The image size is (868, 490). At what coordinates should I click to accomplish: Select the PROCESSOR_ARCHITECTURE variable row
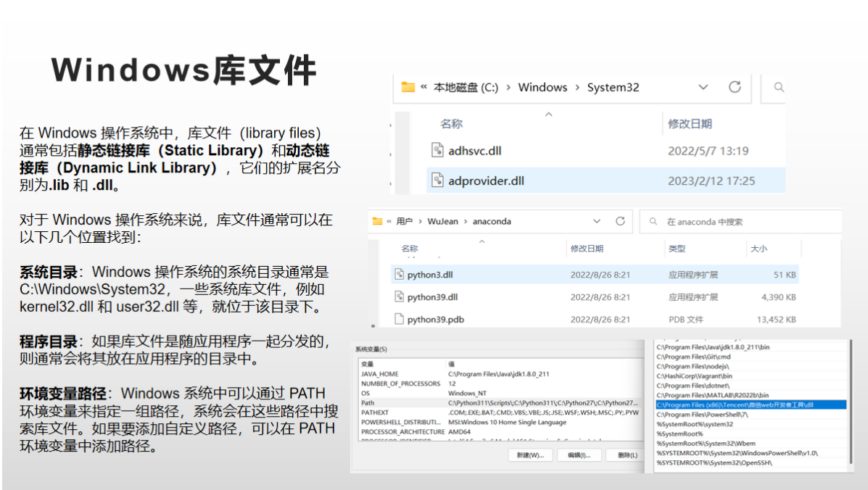[500, 432]
